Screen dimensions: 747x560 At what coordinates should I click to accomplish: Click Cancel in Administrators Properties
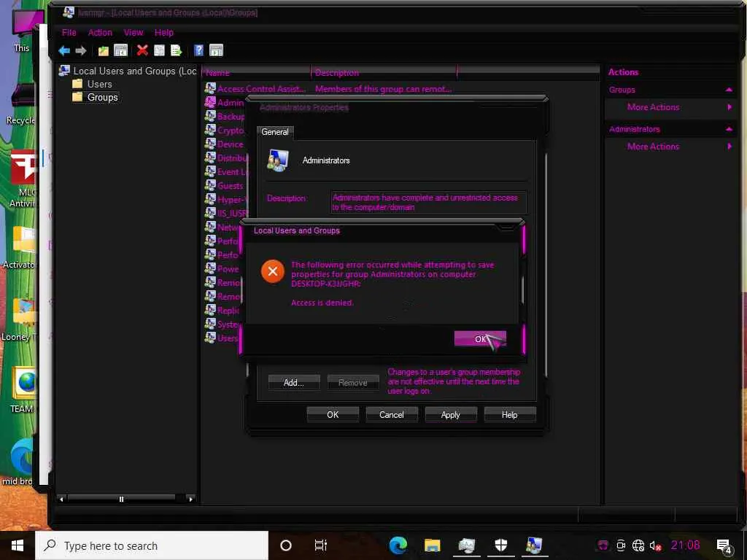coord(392,415)
